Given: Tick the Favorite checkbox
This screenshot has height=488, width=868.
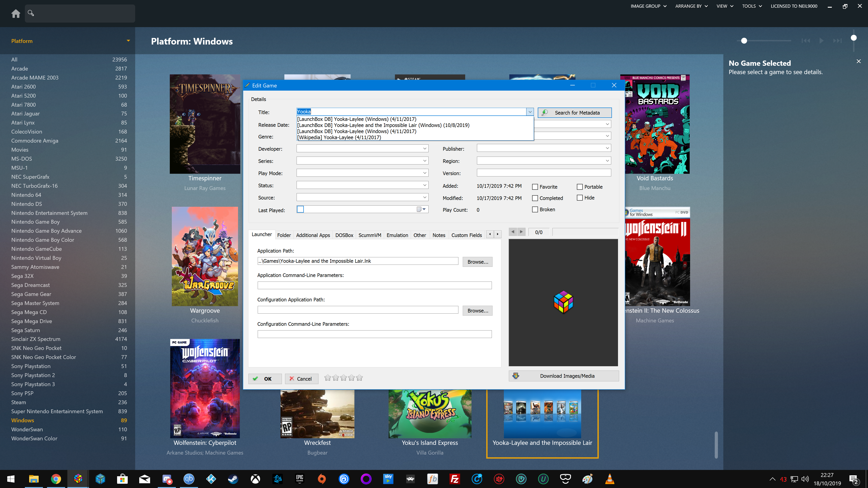Looking at the screenshot, I should (x=535, y=187).
